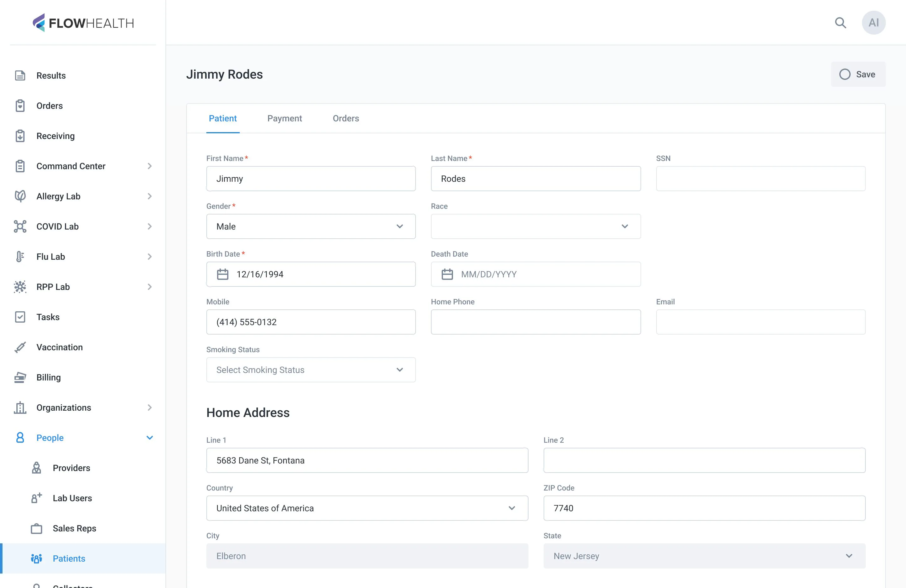The width and height of the screenshot is (906, 588).
Task: Switch to the Orders tab
Action: click(x=346, y=118)
